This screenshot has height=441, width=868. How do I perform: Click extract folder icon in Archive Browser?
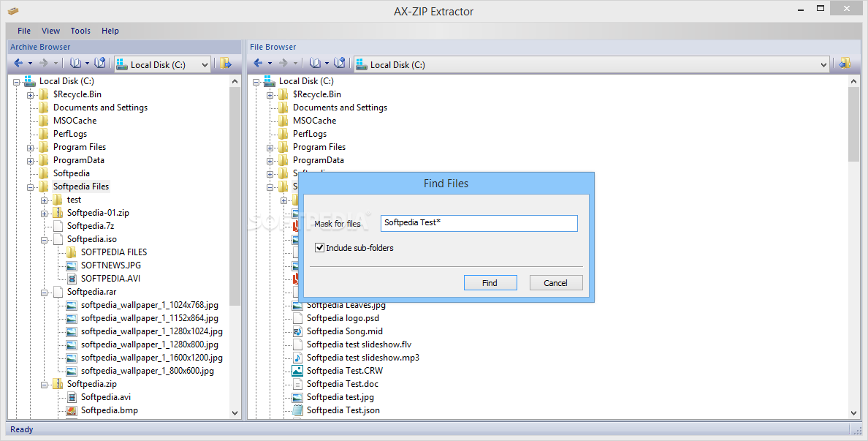[225, 64]
